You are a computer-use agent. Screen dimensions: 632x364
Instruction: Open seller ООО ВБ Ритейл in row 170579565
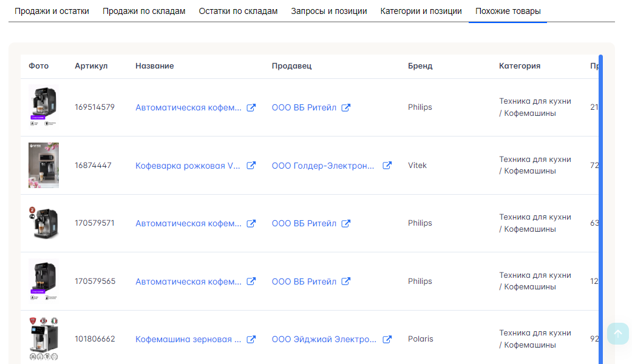pos(304,281)
